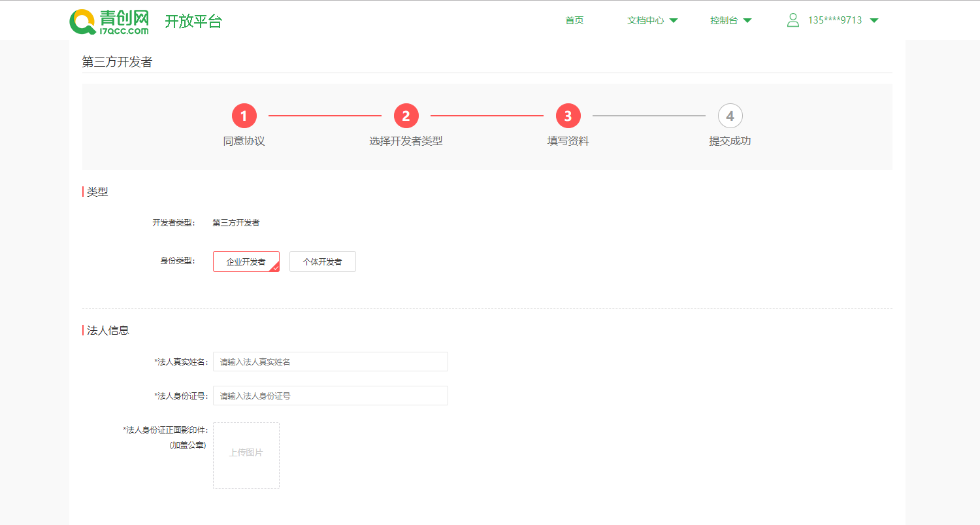Image resolution: width=980 pixels, height=525 pixels.
Task: Click the 身份类型 label
Action: pyautogui.click(x=177, y=262)
